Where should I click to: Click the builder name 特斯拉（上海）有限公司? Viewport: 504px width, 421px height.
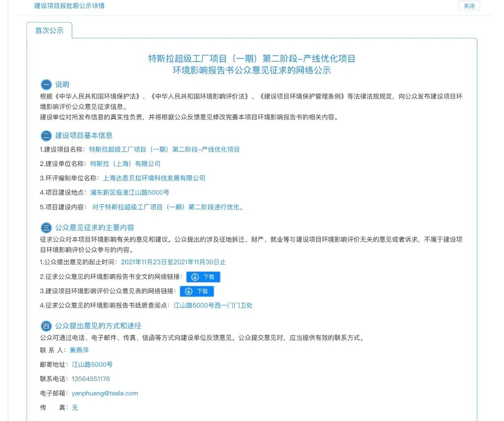click(x=125, y=164)
